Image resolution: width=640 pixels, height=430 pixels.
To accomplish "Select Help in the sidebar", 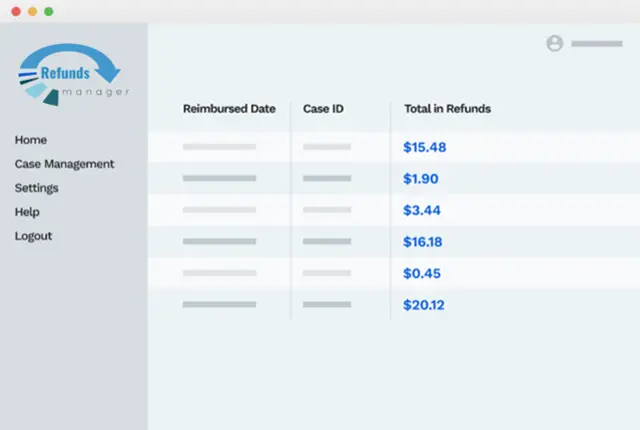I will [27, 212].
